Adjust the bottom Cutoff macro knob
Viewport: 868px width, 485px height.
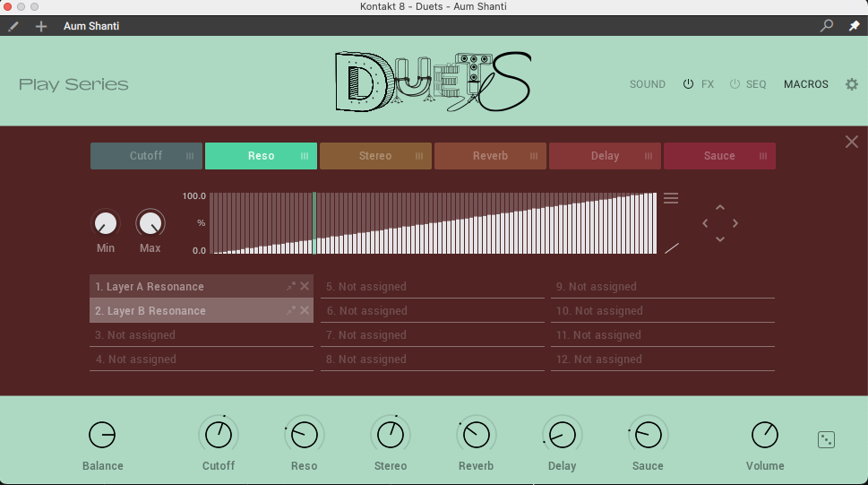(x=219, y=435)
